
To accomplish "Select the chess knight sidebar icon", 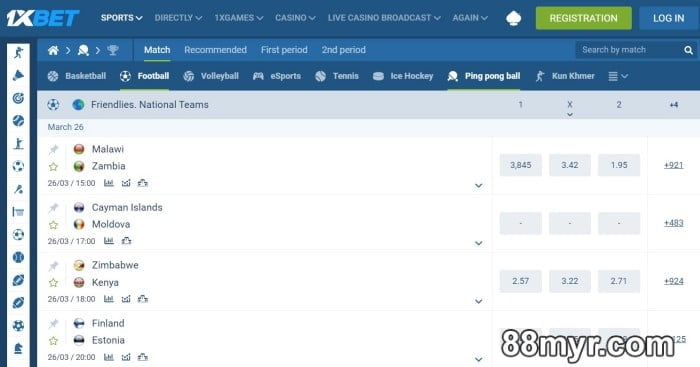I will (x=18, y=348).
